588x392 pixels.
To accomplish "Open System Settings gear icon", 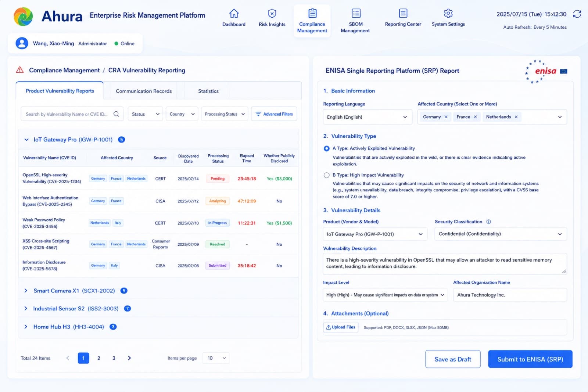I will click(448, 13).
